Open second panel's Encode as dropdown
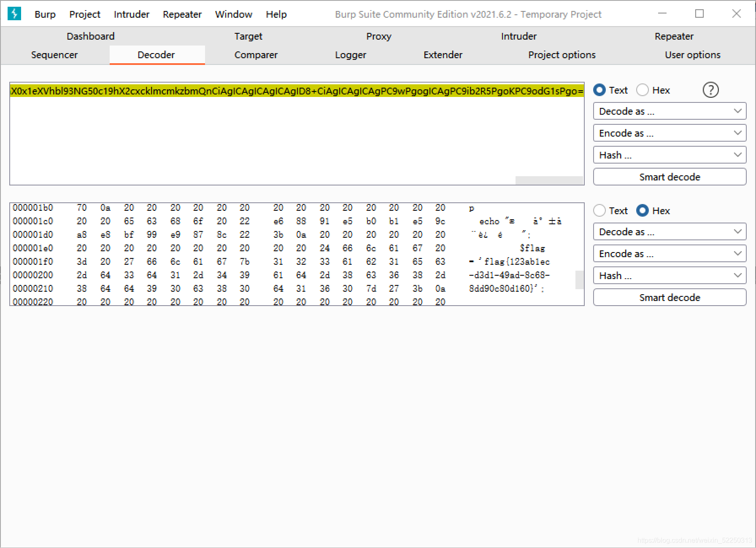756x548 pixels. [670, 254]
